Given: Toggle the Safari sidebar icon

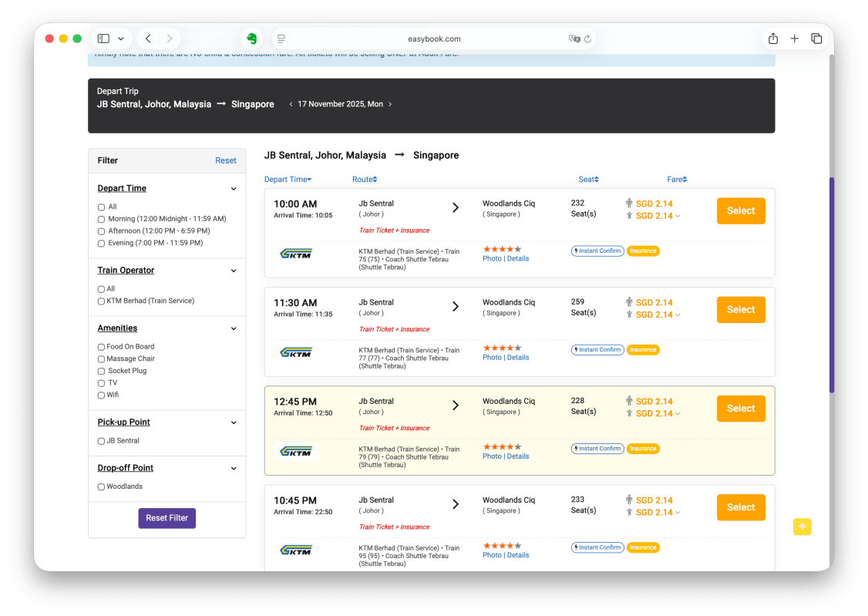Looking at the screenshot, I should 103,39.
